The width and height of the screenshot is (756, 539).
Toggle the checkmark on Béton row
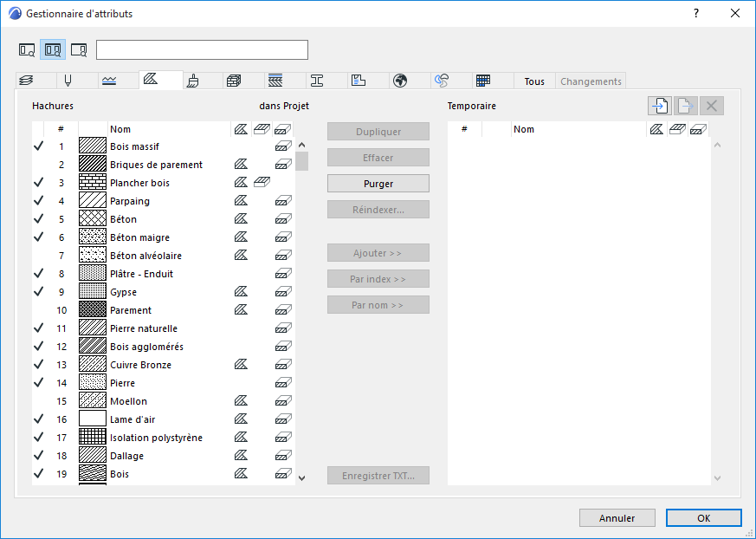[38, 219]
